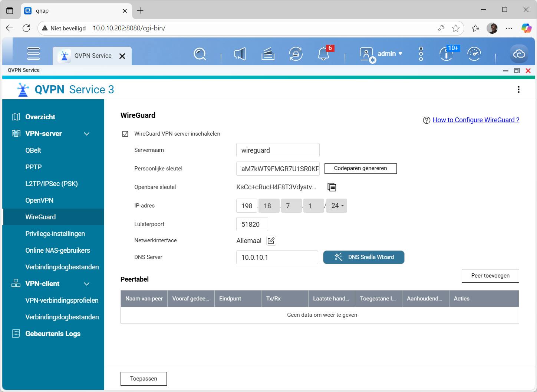Open the QTS main menu hamburger icon

[x=33, y=54]
